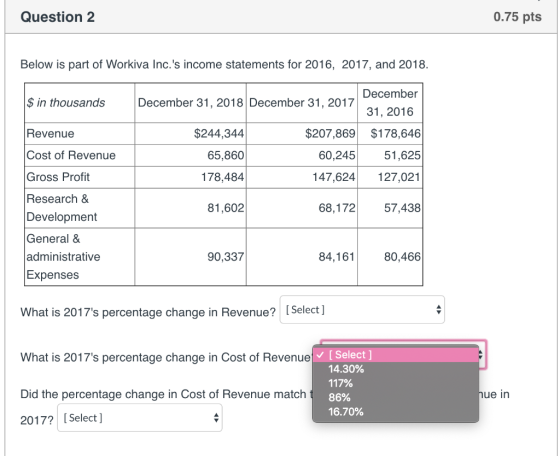This screenshot has width=560, height=456.
Task: Click the 80,466 G&A expenses cell
Action: [x=390, y=257]
